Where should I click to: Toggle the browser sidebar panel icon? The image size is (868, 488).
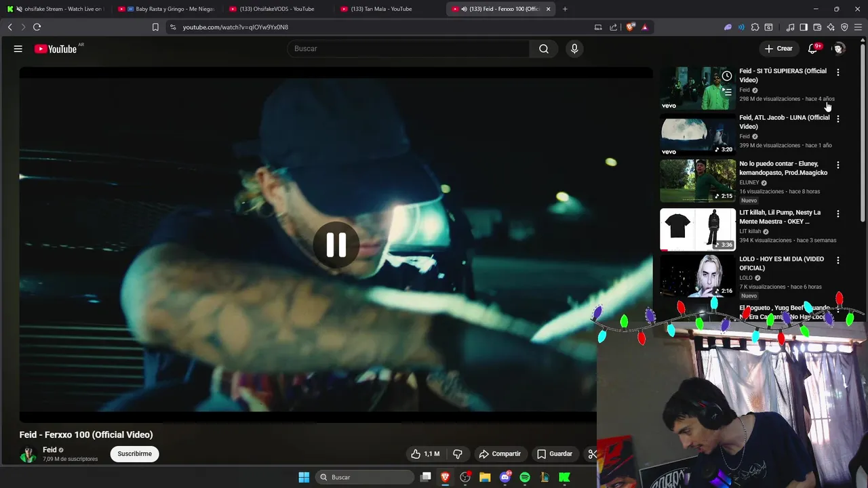804,27
